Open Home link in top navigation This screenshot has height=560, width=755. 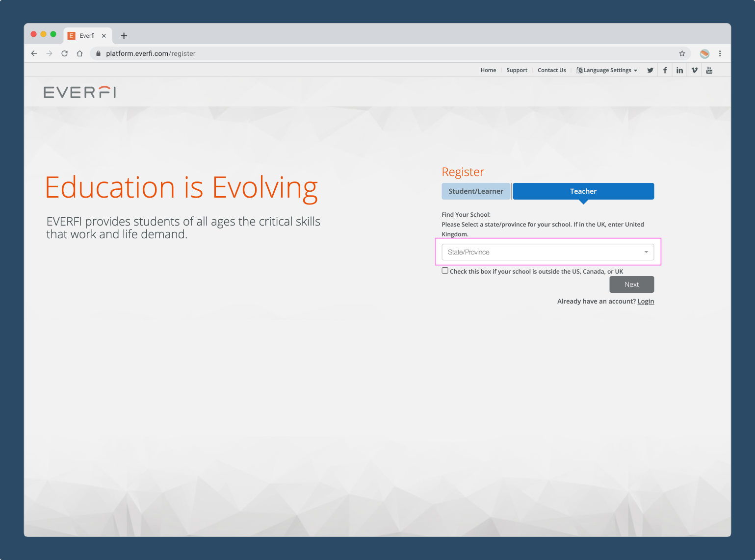coord(488,70)
